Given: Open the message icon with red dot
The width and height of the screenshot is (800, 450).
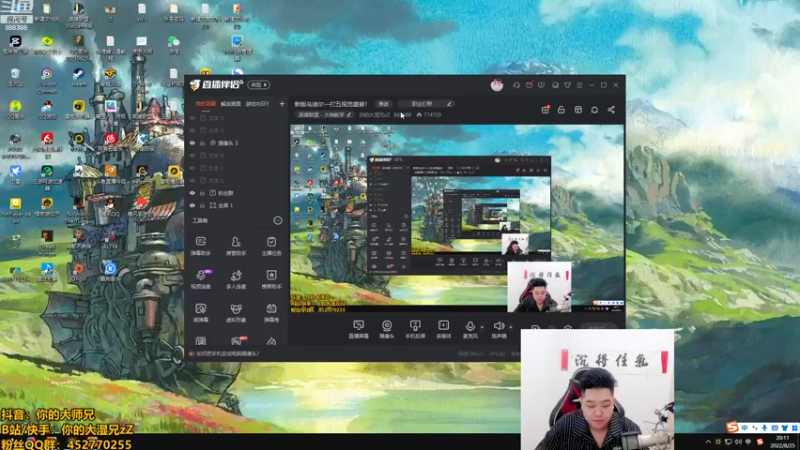Looking at the screenshot, I should (529, 85).
